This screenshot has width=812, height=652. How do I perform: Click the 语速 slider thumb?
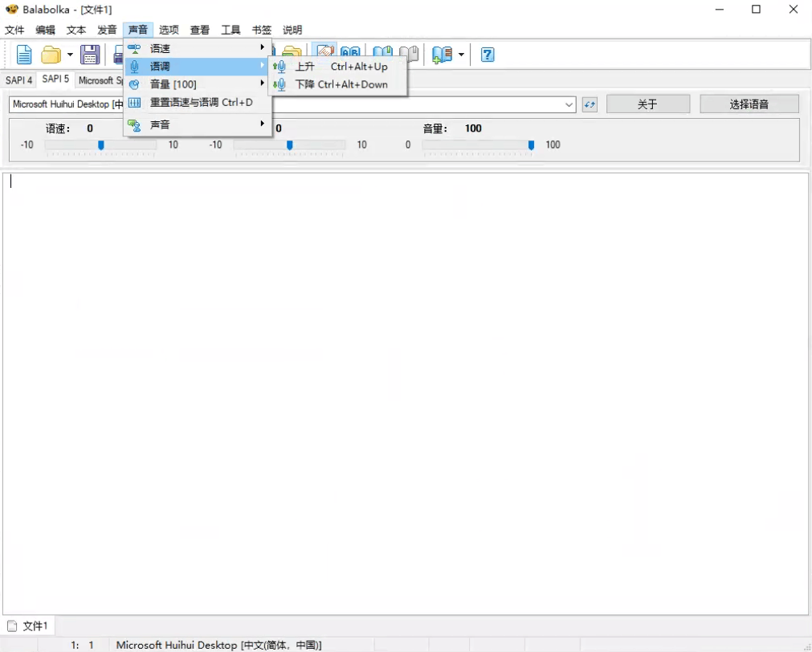coord(101,145)
